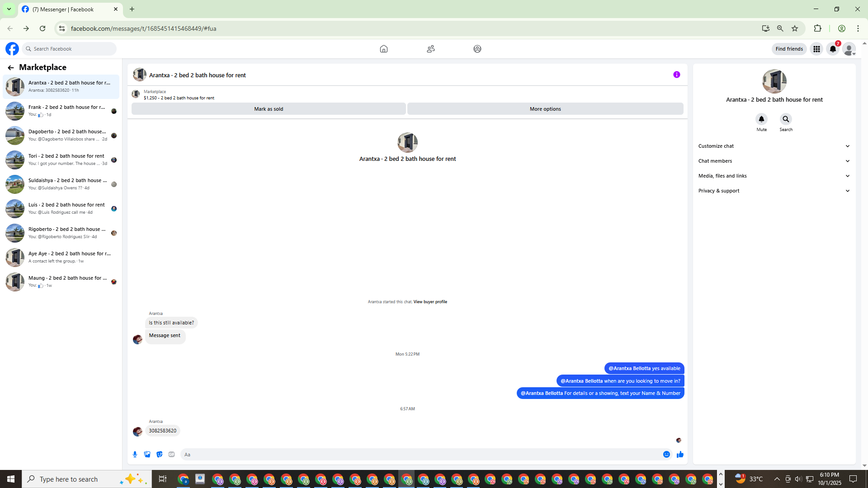Expand the Privacy & support section
The width and height of the screenshot is (868, 488).
[774, 191]
